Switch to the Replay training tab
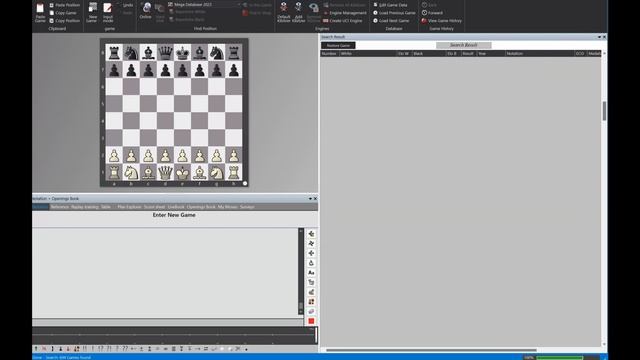Image resolution: width=640 pixels, height=360 pixels. pos(85,207)
